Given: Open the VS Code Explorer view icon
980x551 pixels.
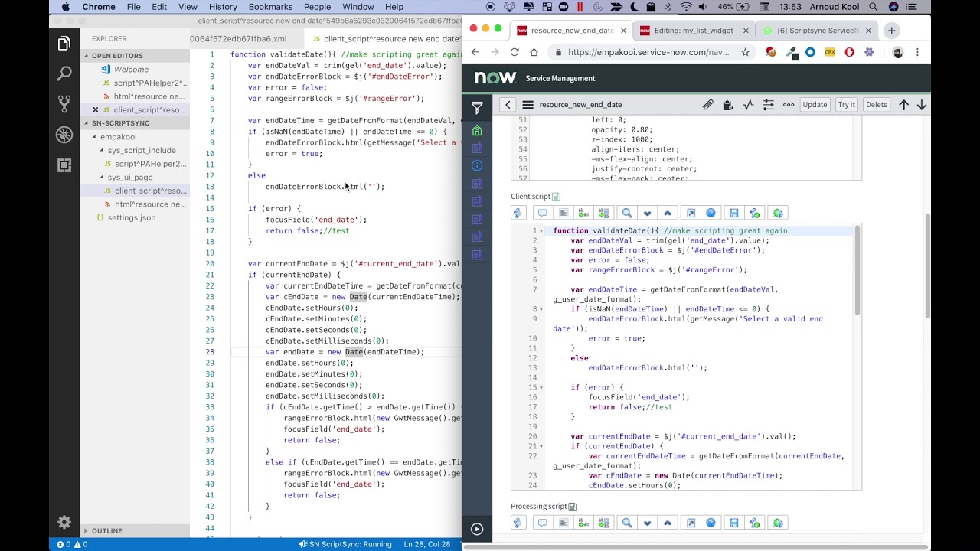Looking at the screenshot, I should coord(64,44).
